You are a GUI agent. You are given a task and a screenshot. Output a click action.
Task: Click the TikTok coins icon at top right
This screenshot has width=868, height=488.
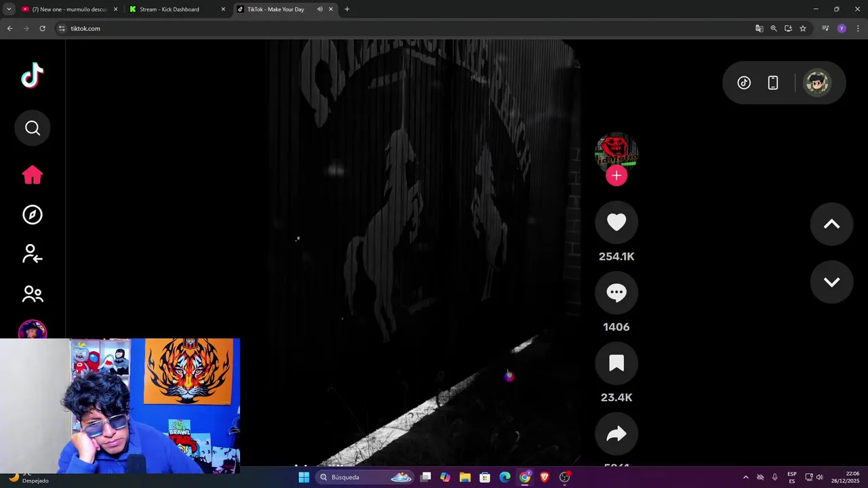(744, 83)
